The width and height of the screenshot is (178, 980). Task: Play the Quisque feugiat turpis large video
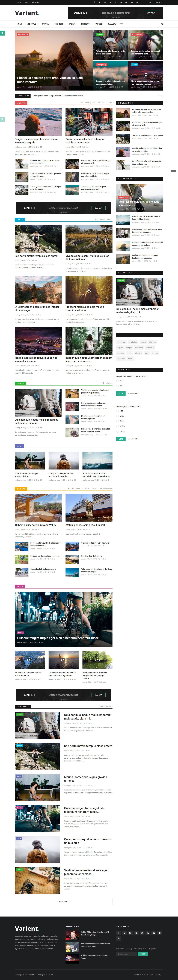(64, 619)
